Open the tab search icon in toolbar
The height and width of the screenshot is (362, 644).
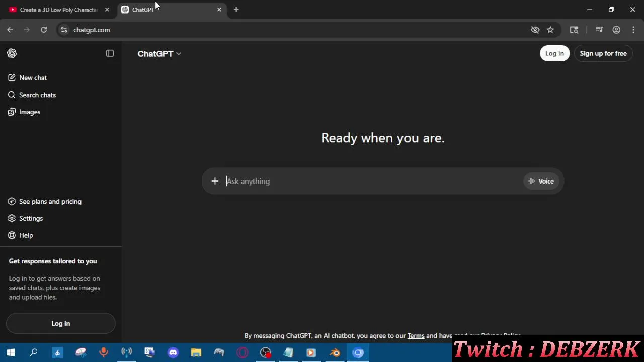point(574,30)
